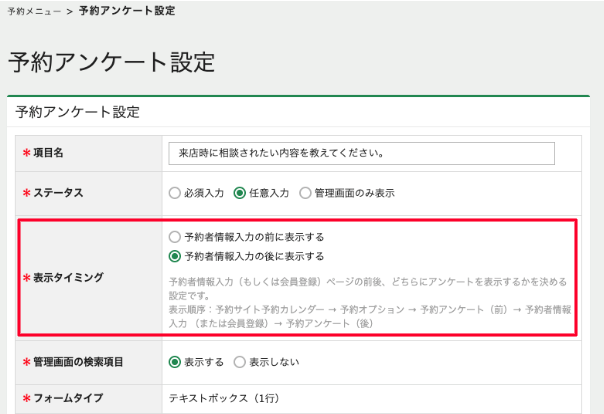
Task: Click the 予約アンケート設定 section panel header
Action: point(77,112)
